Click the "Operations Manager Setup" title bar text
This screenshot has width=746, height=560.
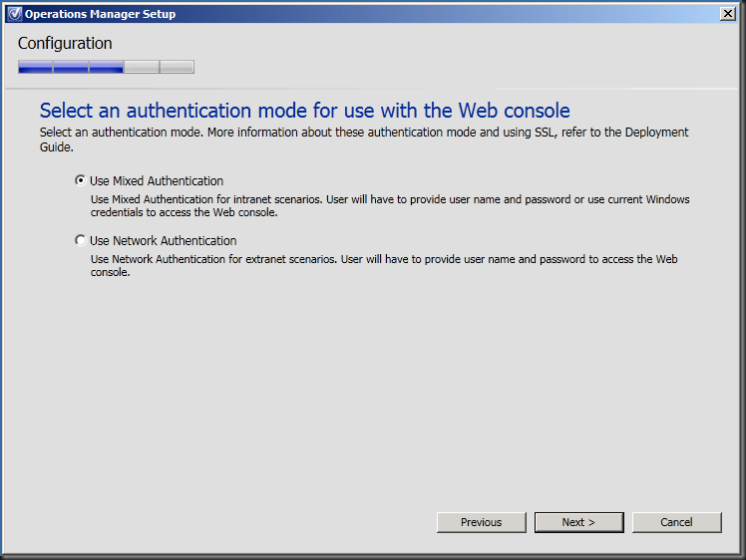pos(100,14)
